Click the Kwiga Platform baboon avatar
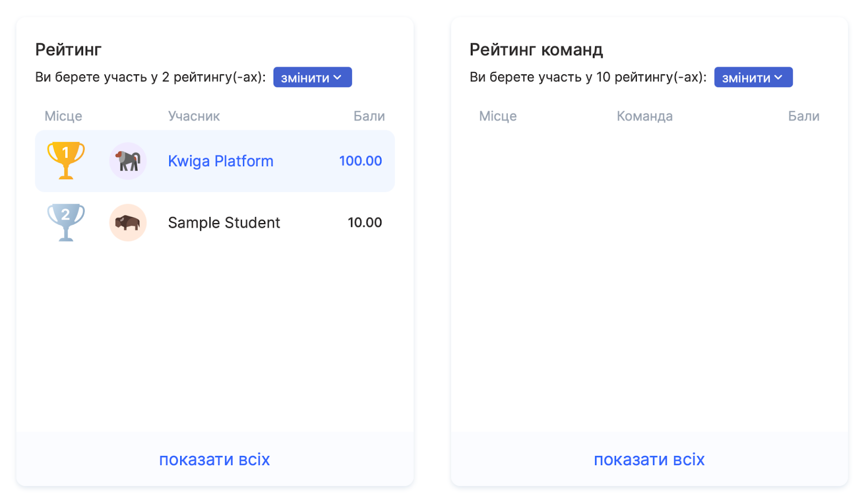868x500 pixels. pyautogui.click(x=128, y=161)
